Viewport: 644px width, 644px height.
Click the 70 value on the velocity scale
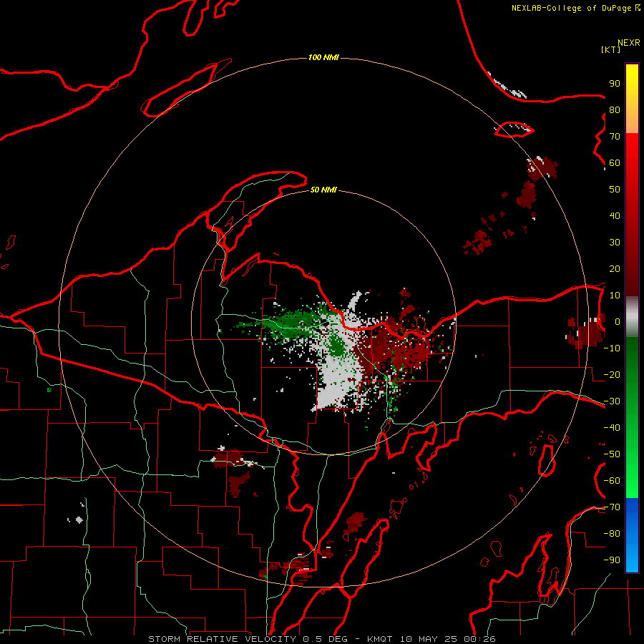click(615, 137)
